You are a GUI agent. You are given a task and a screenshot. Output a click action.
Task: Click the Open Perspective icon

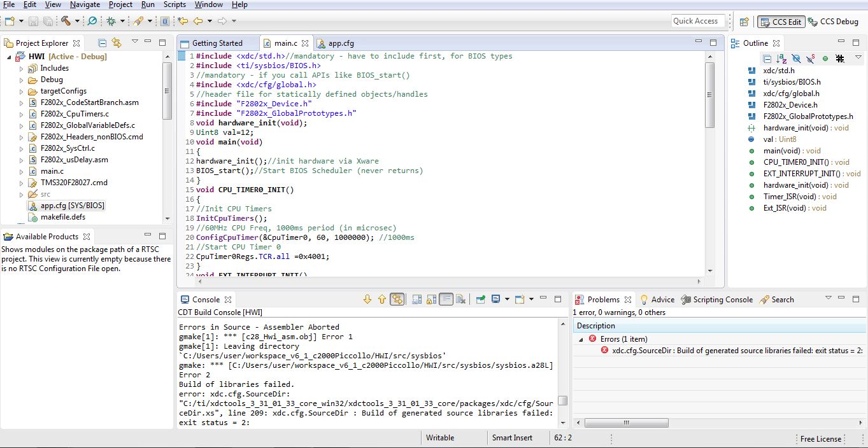pos(744,22)
